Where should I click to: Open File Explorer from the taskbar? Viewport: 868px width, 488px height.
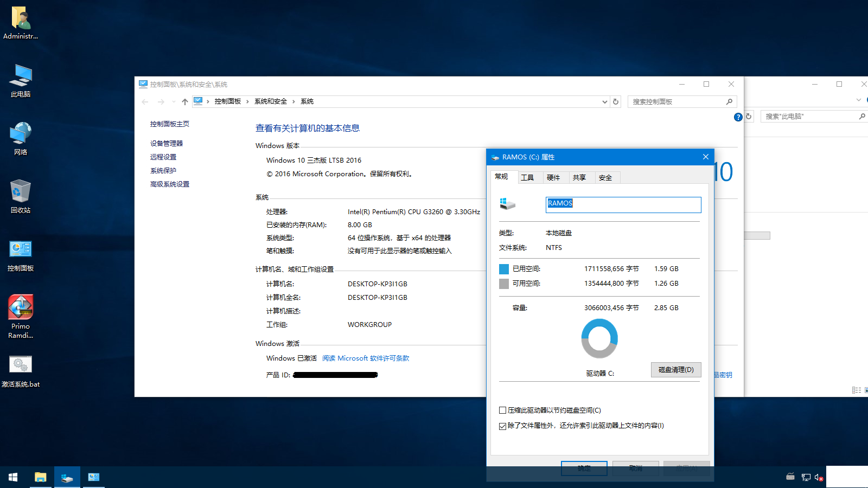point(41,477)
